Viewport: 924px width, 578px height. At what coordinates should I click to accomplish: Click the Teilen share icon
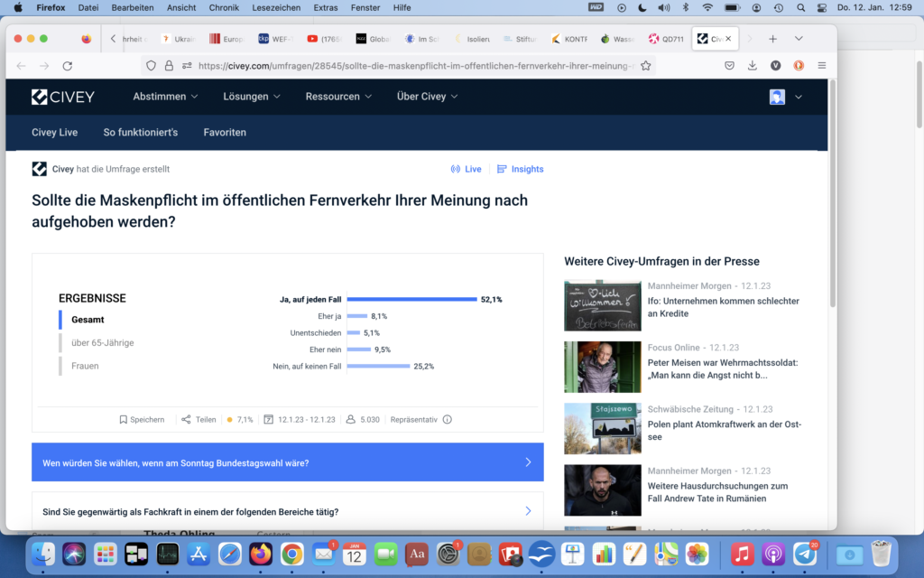[186, 419]
